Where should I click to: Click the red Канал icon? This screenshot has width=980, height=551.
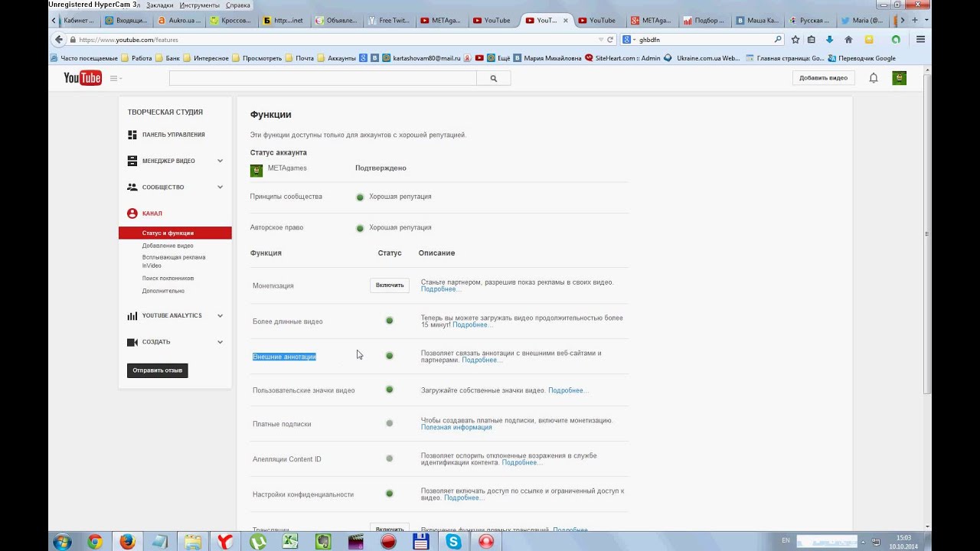[x=132, y=214]
